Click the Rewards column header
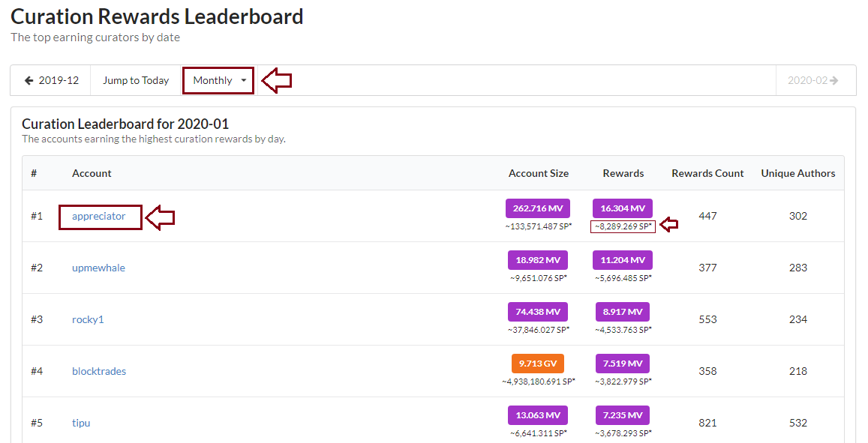868x443 pixels. click(x=623, y=173)
